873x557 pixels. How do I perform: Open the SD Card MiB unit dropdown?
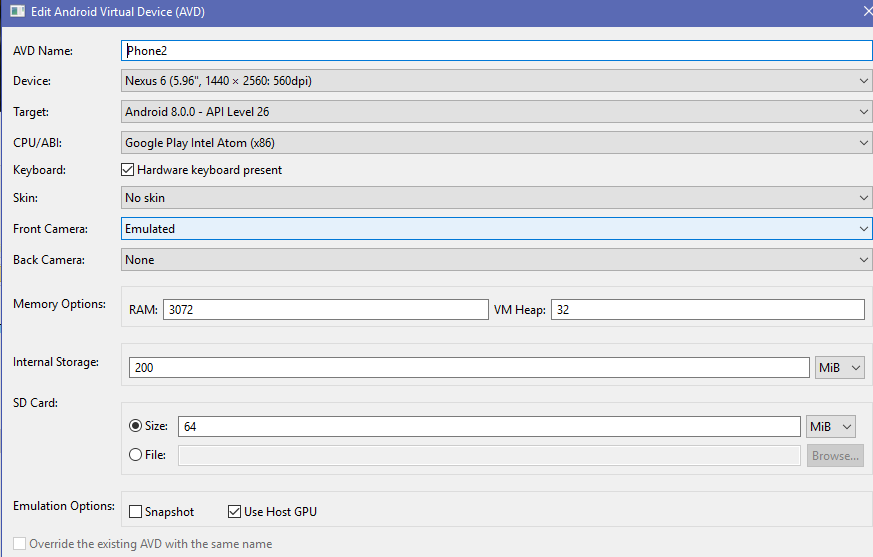click(831, 427)
